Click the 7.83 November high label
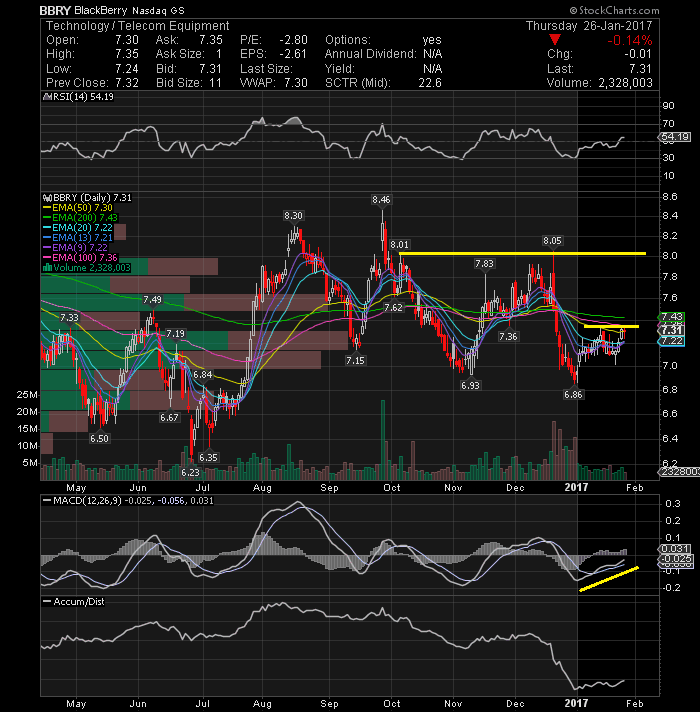 click(x=484, y=264)
